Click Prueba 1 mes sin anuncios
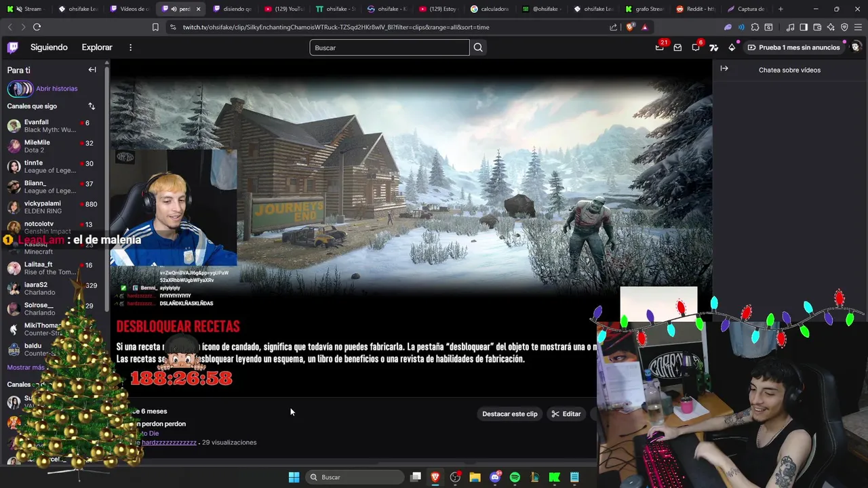 (793, 47)
